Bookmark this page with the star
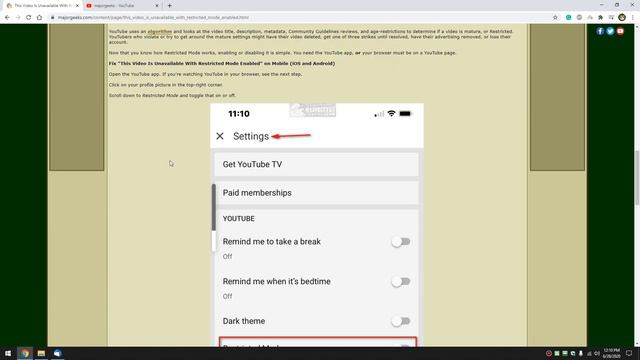The height and width of the screenshot is (360, 640). point(555,18)
